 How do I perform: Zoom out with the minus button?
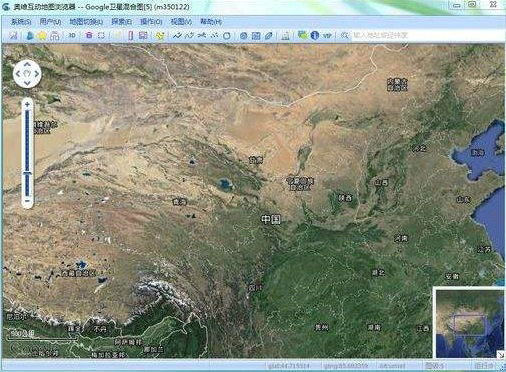[27, 201]
